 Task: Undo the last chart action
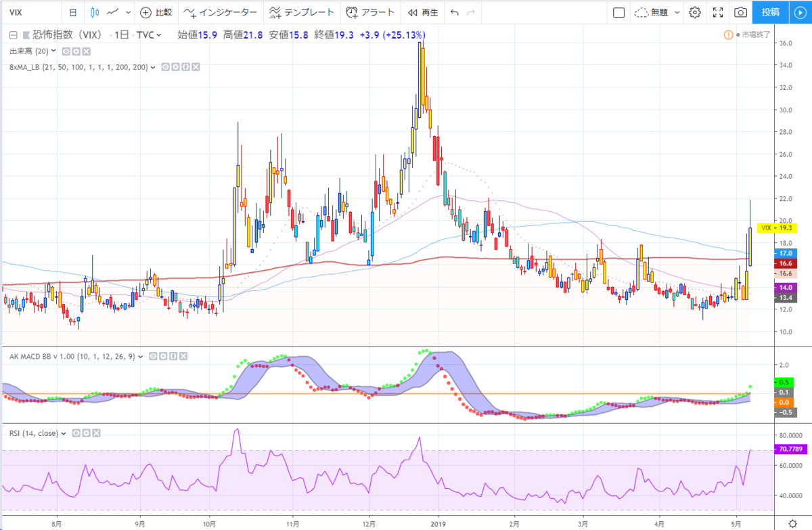(x=454, y=12)
